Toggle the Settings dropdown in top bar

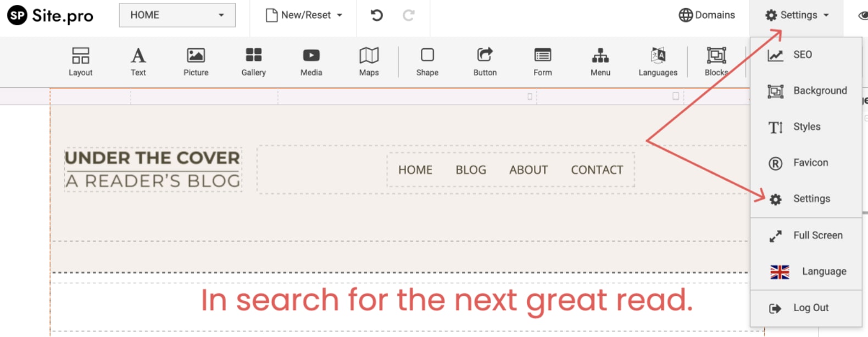(x=797, y=15)
